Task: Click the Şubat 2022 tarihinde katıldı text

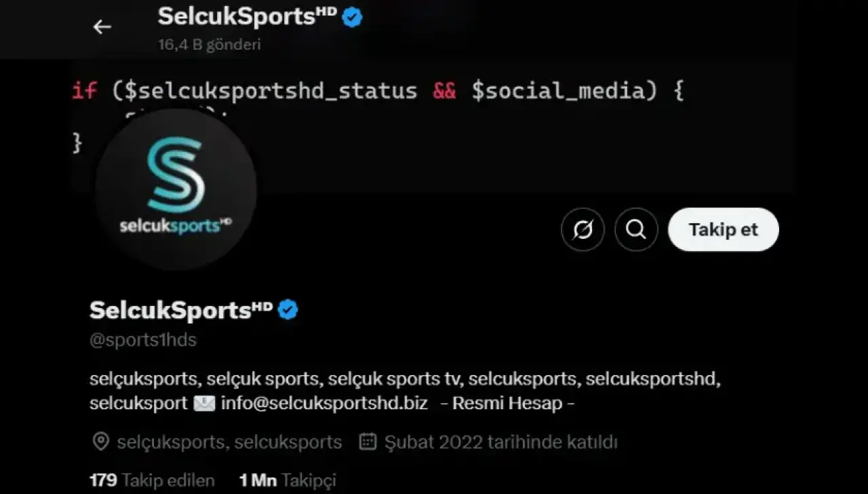Action: (501, 442)
